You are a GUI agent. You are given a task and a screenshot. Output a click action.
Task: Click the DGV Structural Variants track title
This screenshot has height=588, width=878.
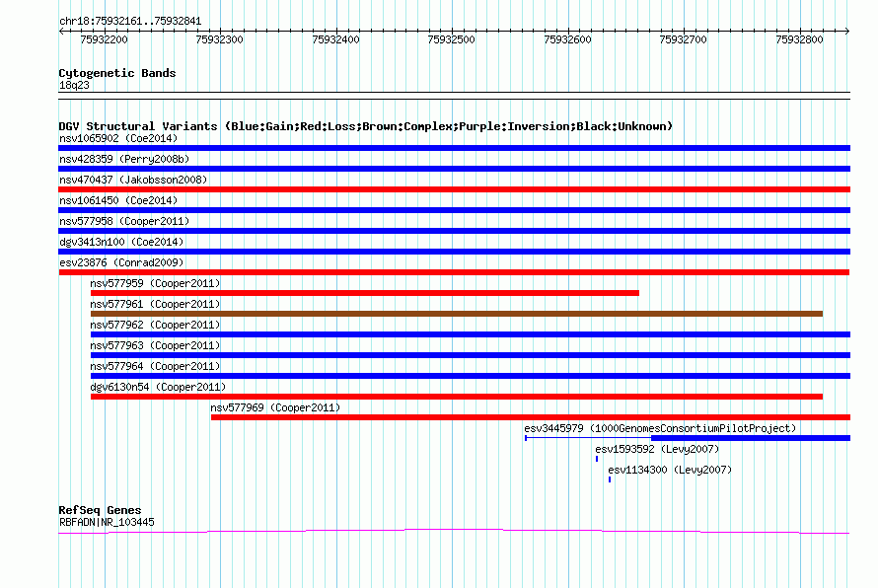[365, 126]
